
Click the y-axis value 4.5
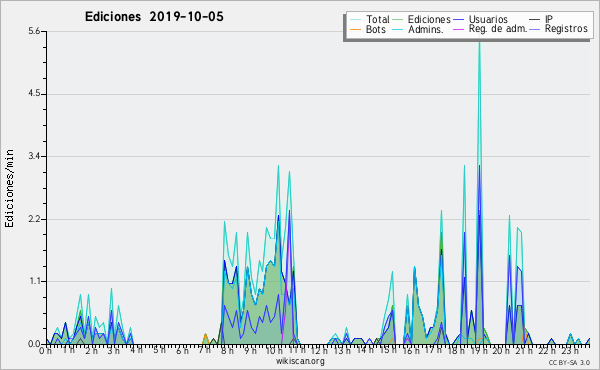pos(34,94)
